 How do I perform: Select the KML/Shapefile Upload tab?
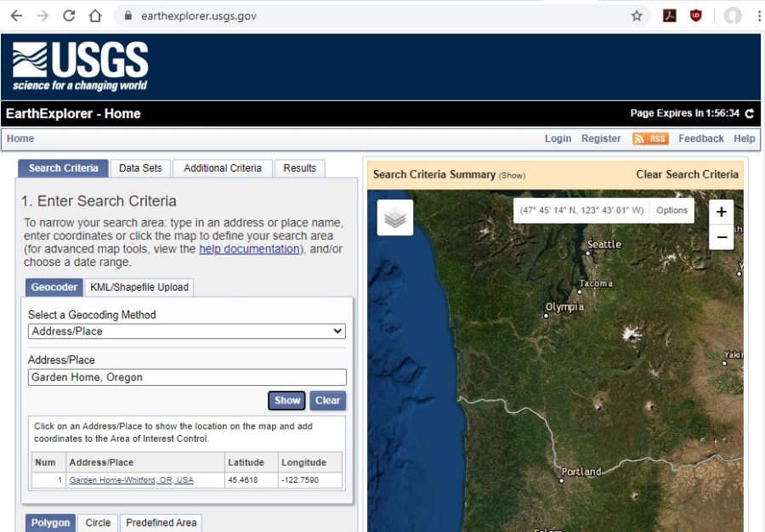click(139, 286)
